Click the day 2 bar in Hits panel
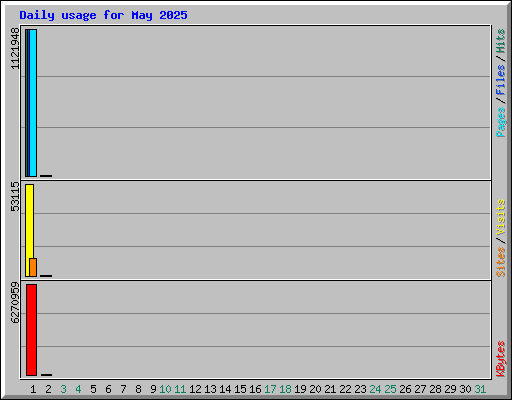Image resolution: width=512 pixels, height=400 pixels. click(46, 176)
